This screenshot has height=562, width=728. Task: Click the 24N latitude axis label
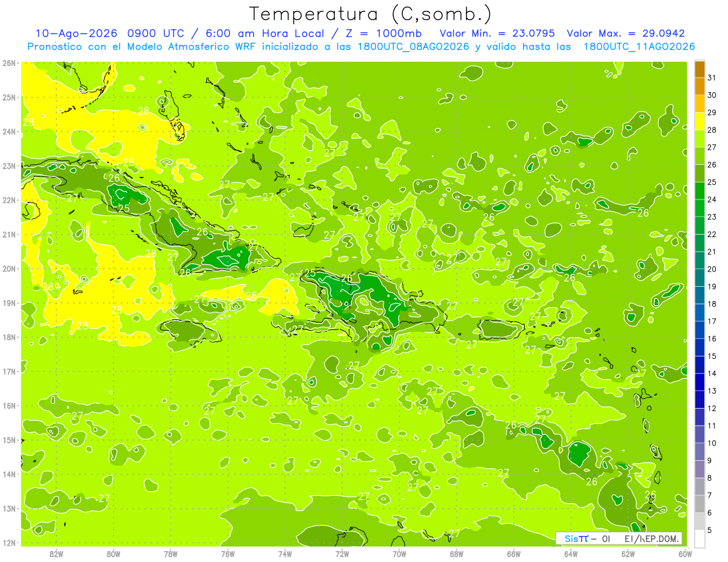(x=9, y=132)
